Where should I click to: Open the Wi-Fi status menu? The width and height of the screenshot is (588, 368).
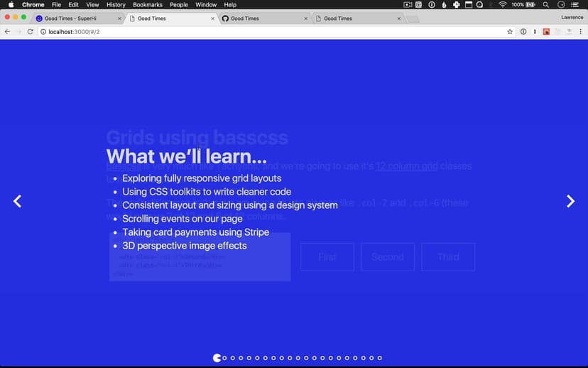502,5
